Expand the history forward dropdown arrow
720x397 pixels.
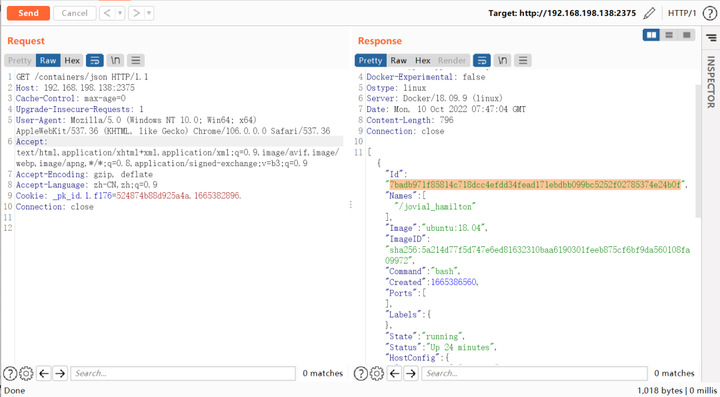pyautogui.click(x=149, y=13)
